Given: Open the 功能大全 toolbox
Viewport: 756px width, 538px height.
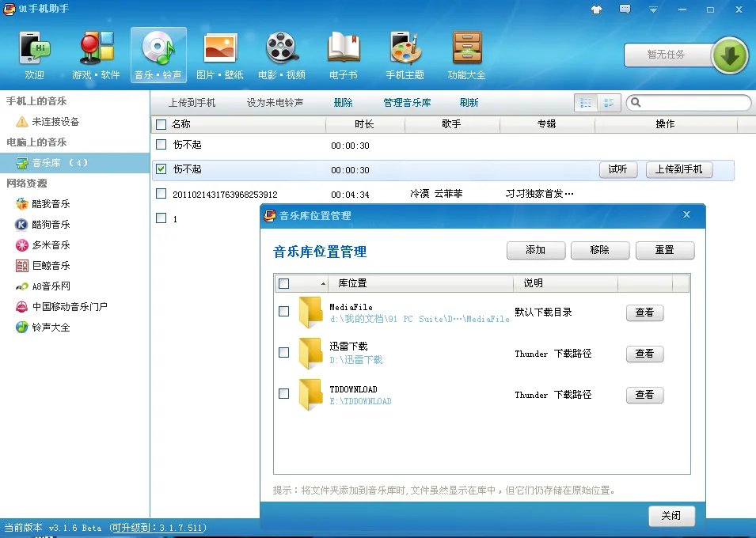Looking at the screenshot, I should pos(466,54).
